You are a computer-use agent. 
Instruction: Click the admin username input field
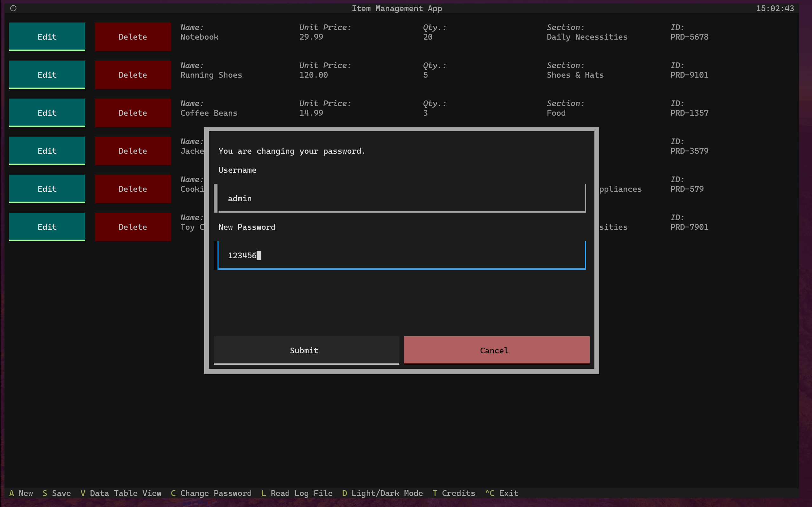click(402, 198)
